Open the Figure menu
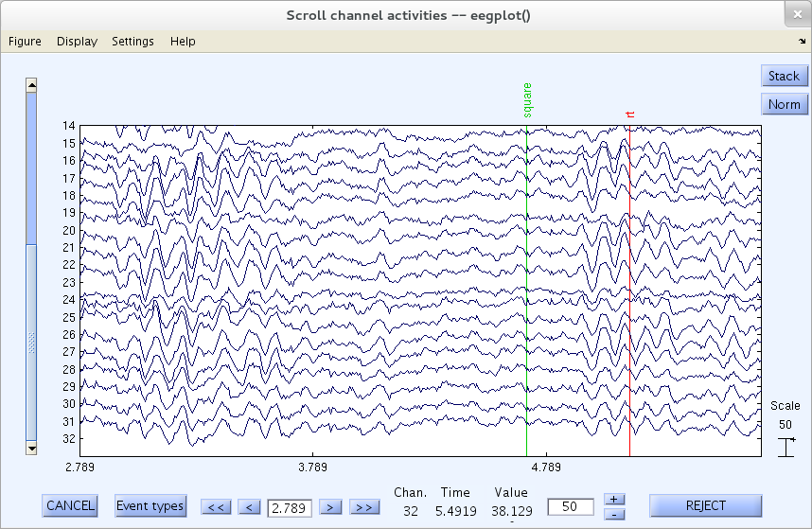 click(x=25, y=42)
